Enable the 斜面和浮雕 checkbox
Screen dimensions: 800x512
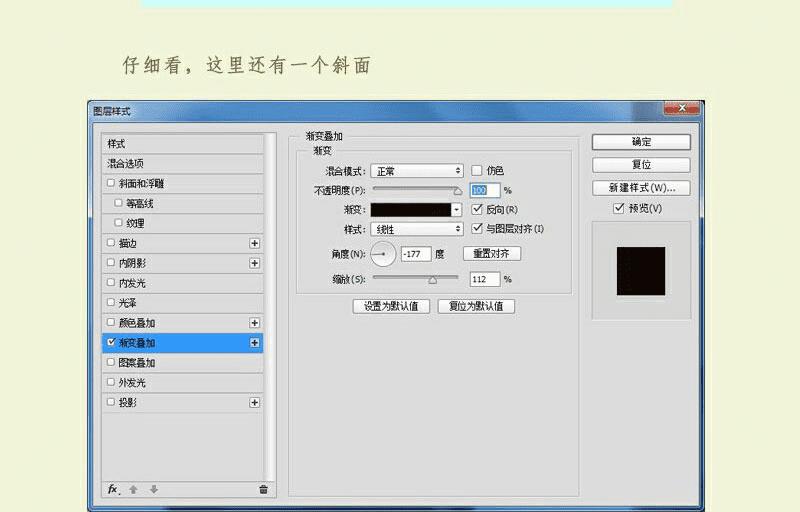[x=111, y=183]
